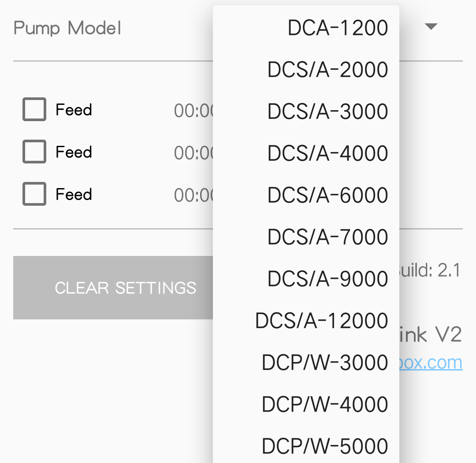The image size is (476, 463).
Task: Choose DCS/A-12000 from the list
Action: (x=306, y=321)
